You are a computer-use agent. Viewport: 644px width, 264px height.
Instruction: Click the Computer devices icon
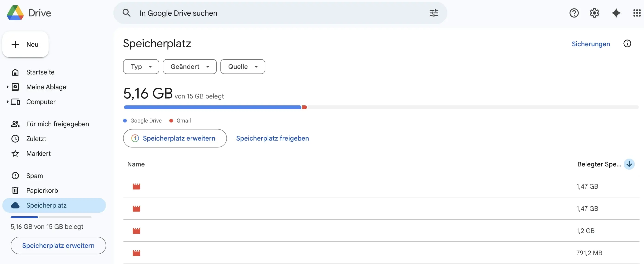point(15,102)
